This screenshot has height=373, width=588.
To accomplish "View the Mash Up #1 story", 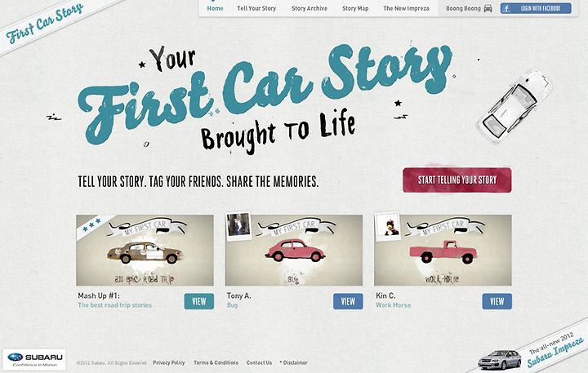I will tap(199, 301).
